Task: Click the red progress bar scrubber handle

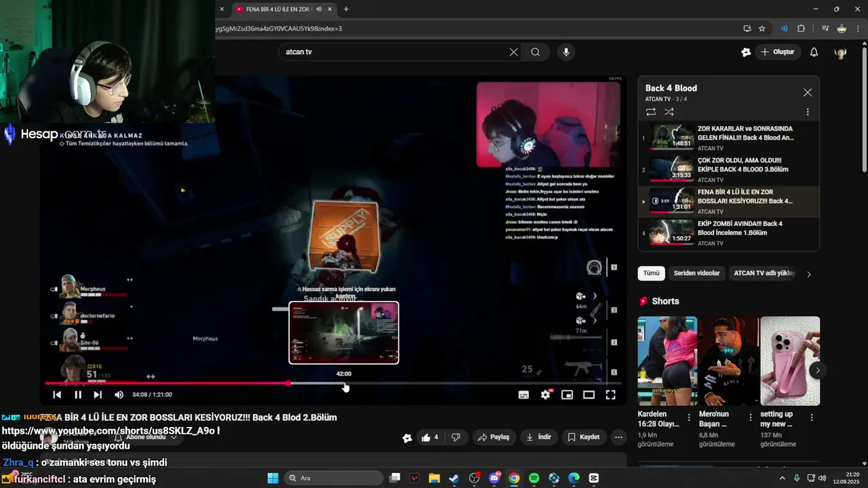Action: (x=288, y=383)
